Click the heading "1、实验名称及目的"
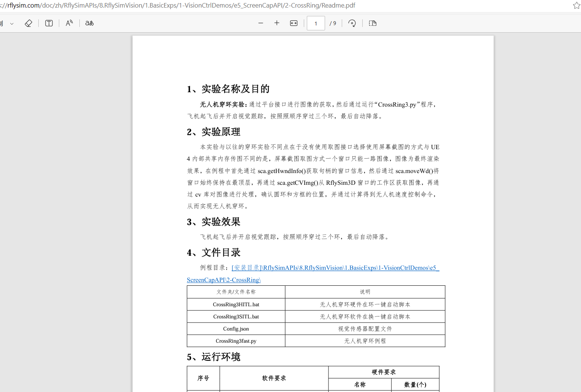This screenshot has width=581, height=392. [228, 89]
